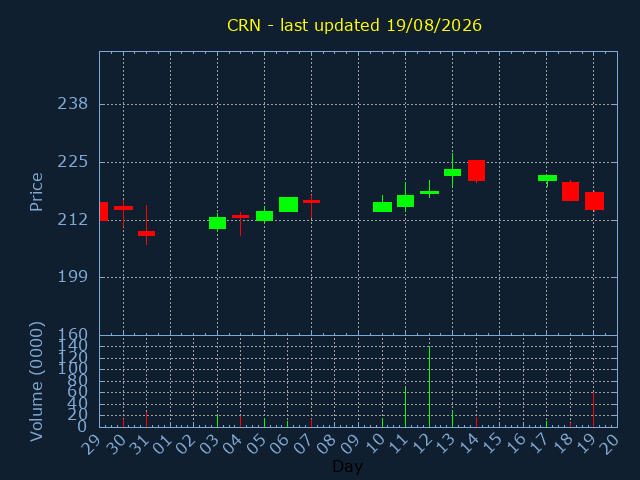Select the green candlestick on day 03
Screen dimensions: 640x480
click(218, 223)
